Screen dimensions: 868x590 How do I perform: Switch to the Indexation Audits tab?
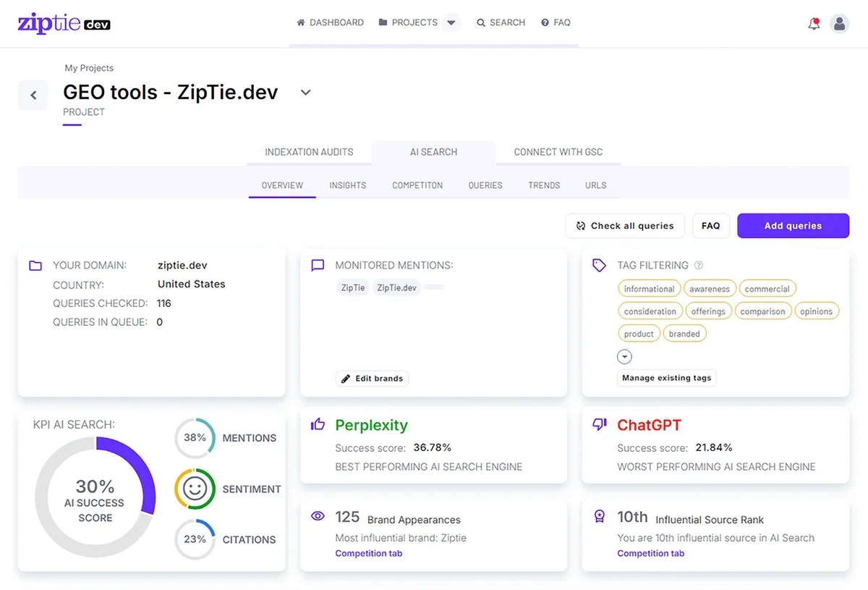click(x=309, y=152)
